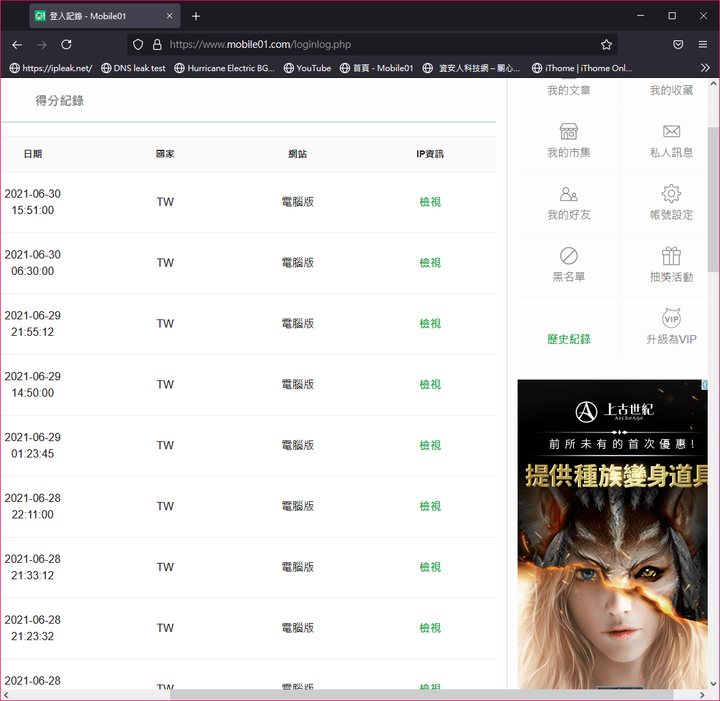Maximize the Firefox window

(672, 16)
